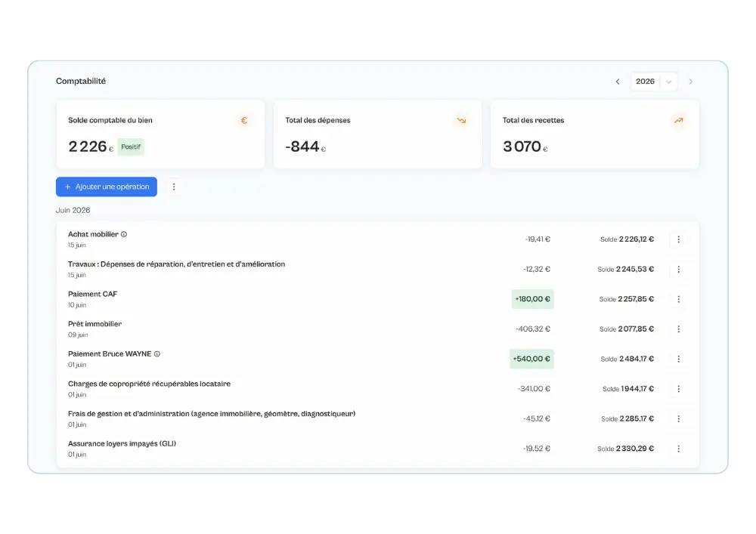Click the Comptabilité heading
Viewport: 756px width, 534px height.
(81, 81)
